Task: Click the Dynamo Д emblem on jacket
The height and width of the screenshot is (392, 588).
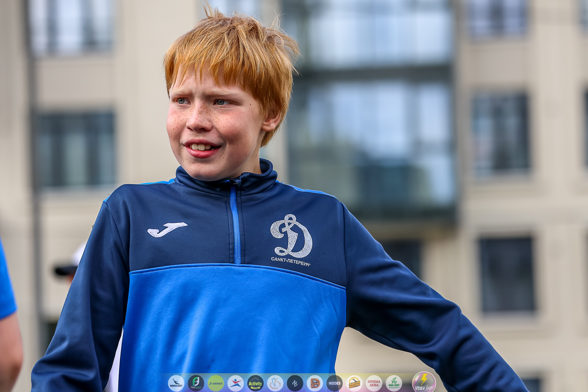Action: coord(291,236)
